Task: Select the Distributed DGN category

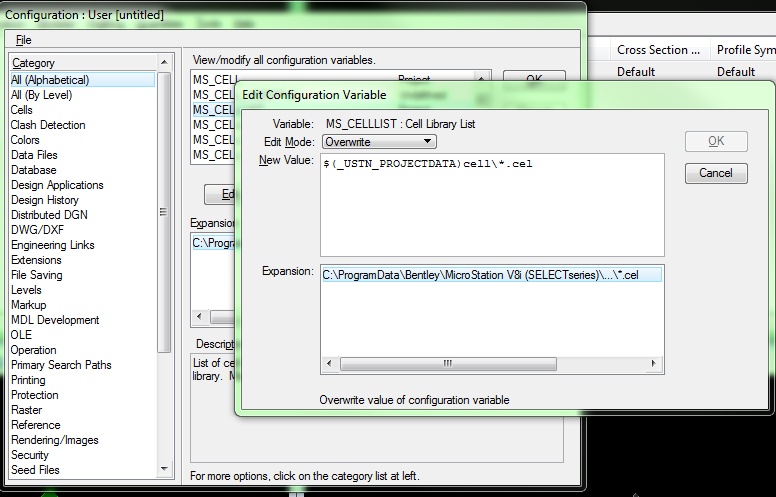Action: point(49,215)
